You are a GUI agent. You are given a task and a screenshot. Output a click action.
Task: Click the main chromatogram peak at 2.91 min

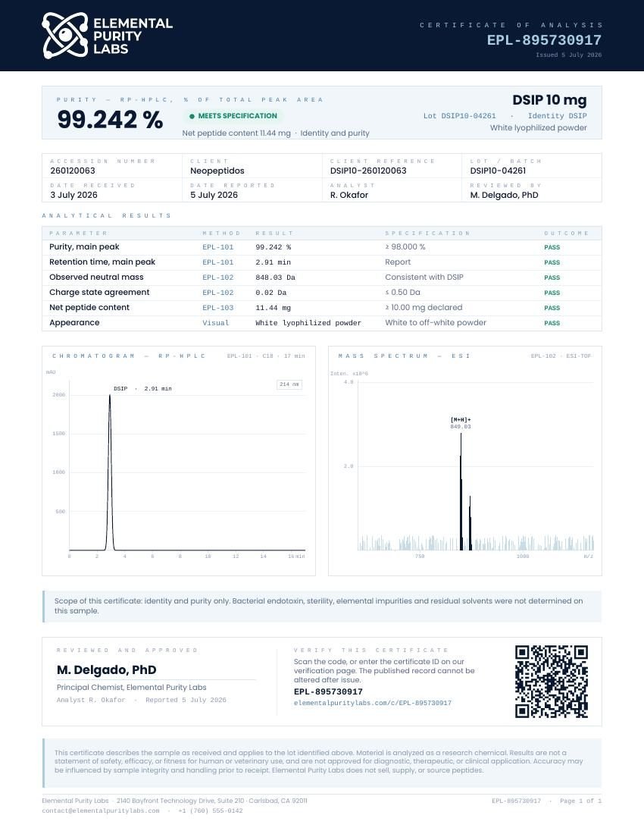(x=110, y=472)
